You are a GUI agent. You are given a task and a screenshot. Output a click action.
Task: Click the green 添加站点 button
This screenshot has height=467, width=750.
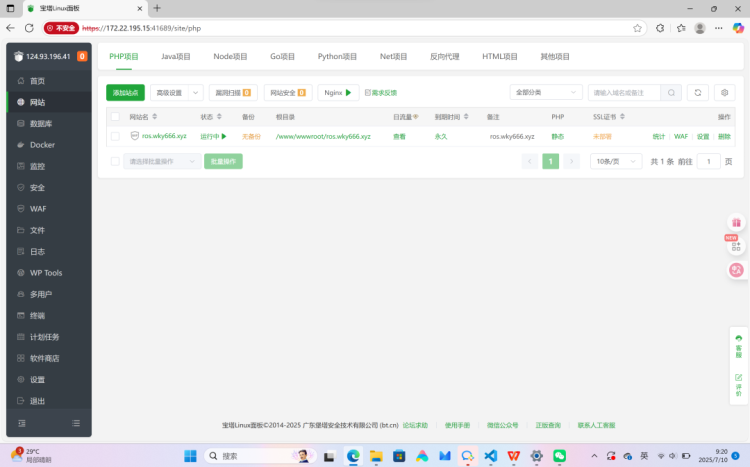pos(125,93)
